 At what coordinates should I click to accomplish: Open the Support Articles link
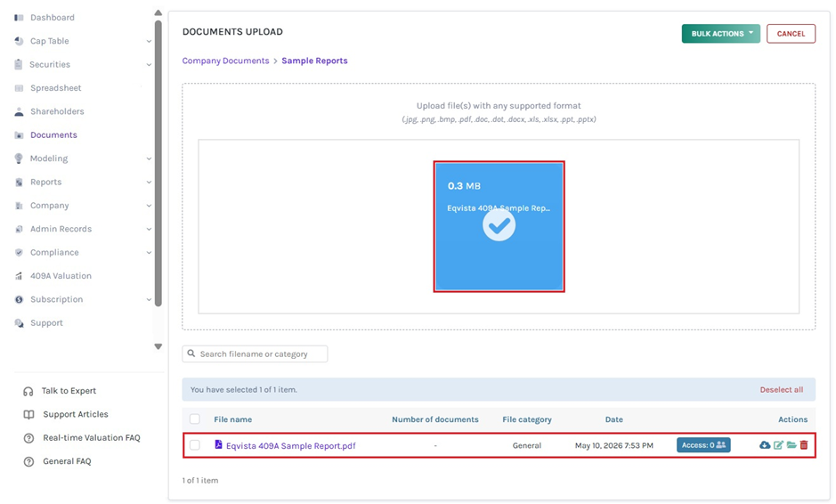[x=75, y=414]
